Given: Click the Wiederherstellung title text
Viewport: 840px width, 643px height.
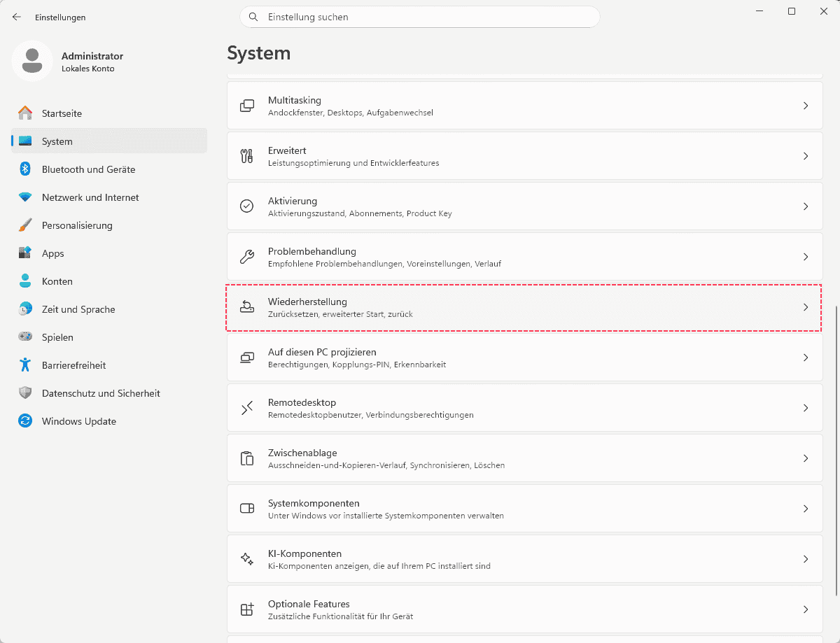Looking at the screenshot, I should 307,302.
